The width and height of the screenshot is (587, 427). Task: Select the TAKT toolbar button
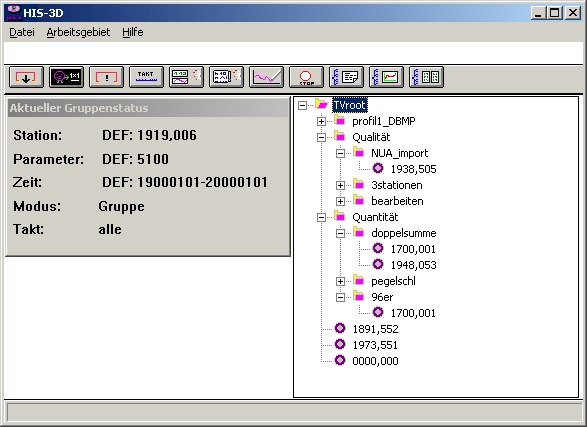coord(146,77)
